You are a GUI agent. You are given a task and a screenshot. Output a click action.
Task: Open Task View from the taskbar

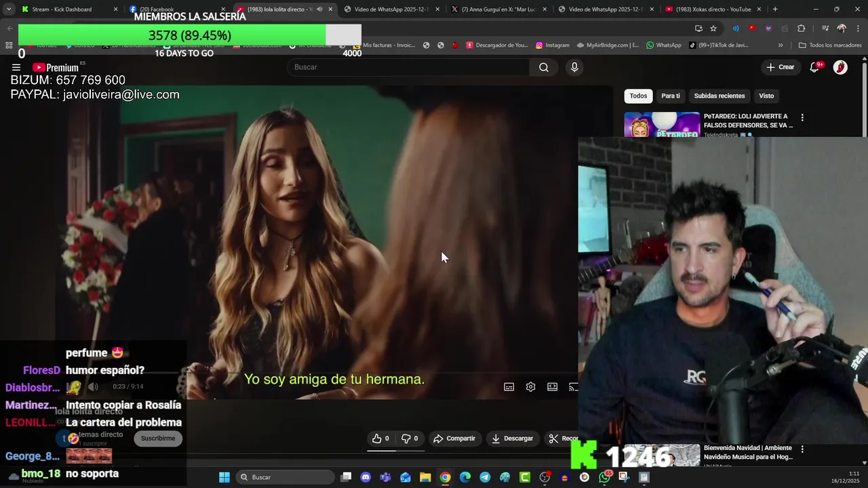coord(346,477)
